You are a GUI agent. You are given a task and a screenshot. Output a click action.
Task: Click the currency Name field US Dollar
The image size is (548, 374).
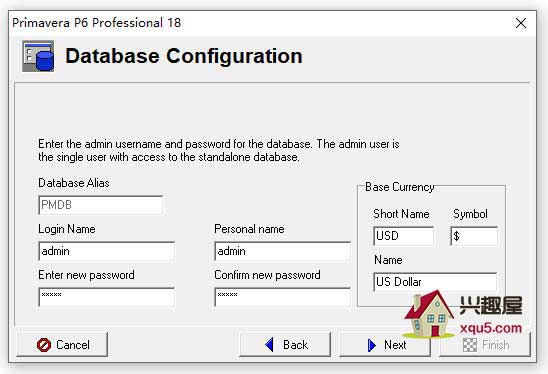[x=435, y=282]
